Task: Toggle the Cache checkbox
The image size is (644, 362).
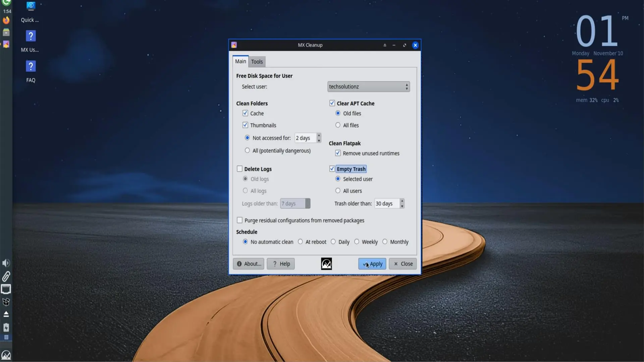Action: [x=245, y=113]
